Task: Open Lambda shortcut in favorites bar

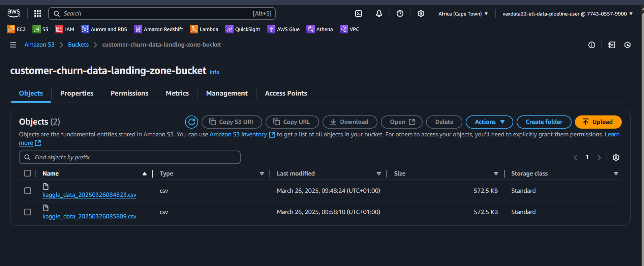Action: (204, 29)
